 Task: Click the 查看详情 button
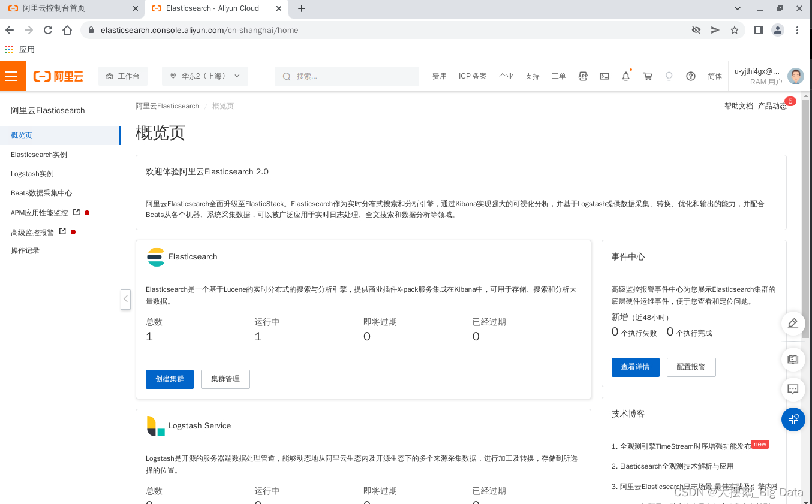click(635, 367)
